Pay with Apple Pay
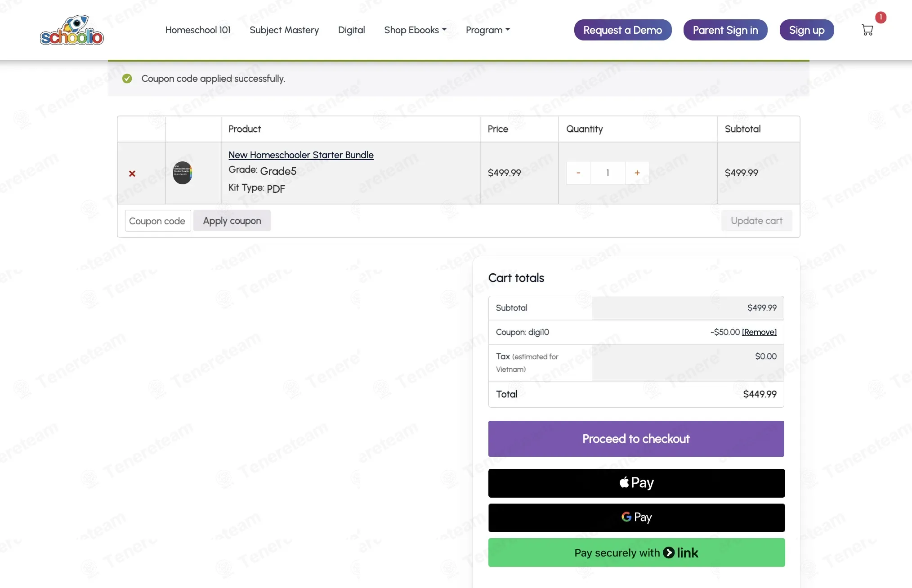 pos(636,483)
